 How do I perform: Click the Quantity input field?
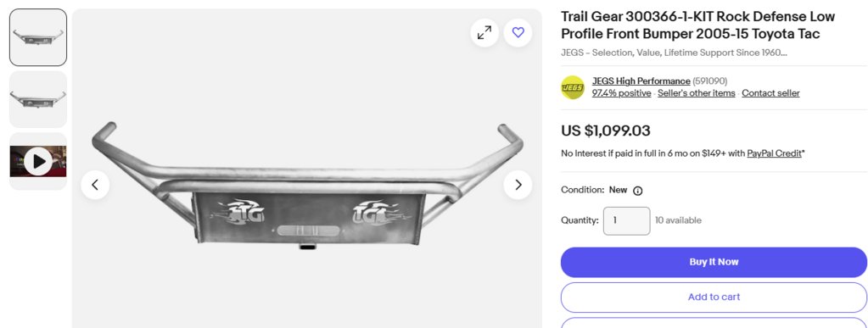pyautogui.click(x=627, y=220)
